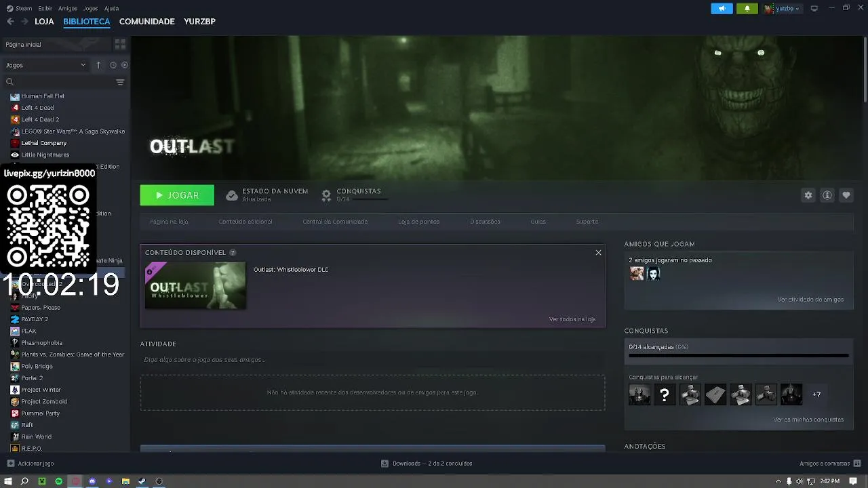Click Ver as minhas conquistas link

[808, 420]
